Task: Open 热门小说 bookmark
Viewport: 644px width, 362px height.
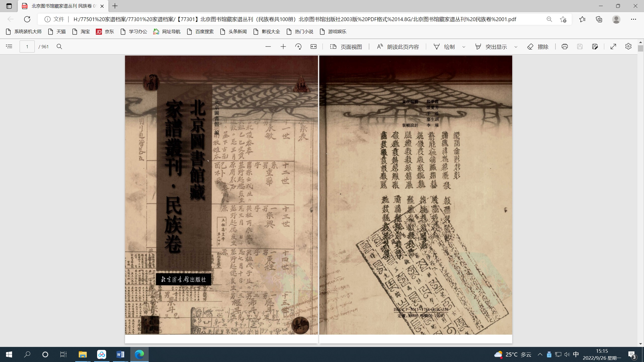Action: click(x=300, y=32)
